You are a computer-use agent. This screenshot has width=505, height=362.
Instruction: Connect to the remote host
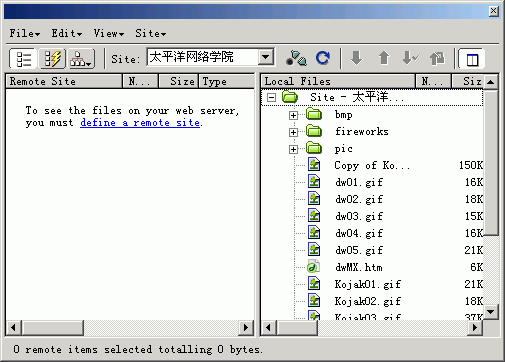point(296,58)
